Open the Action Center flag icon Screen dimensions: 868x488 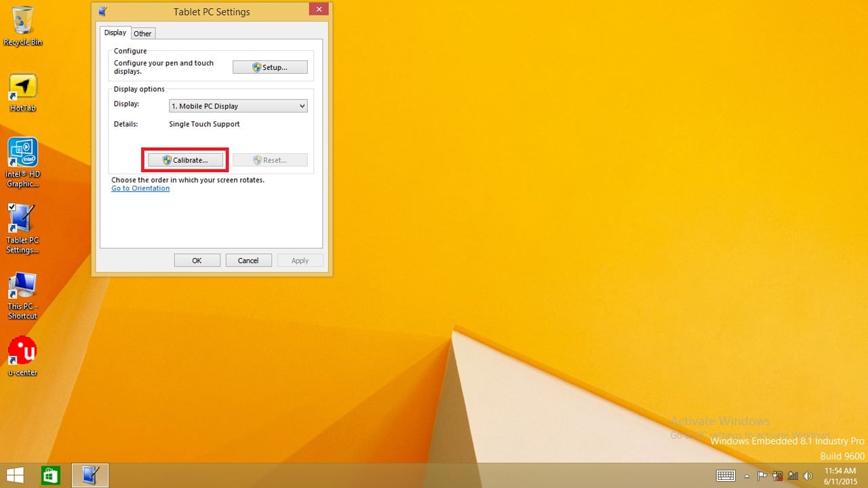pos(762,476)
